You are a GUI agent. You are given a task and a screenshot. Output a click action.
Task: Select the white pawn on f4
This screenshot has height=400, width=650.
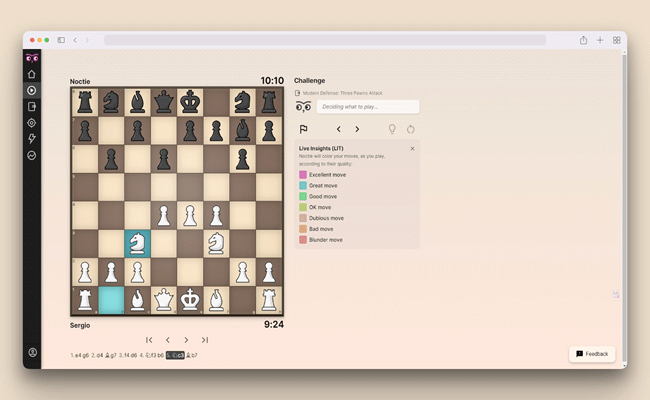pyautogui.click(x=216, y=215)
